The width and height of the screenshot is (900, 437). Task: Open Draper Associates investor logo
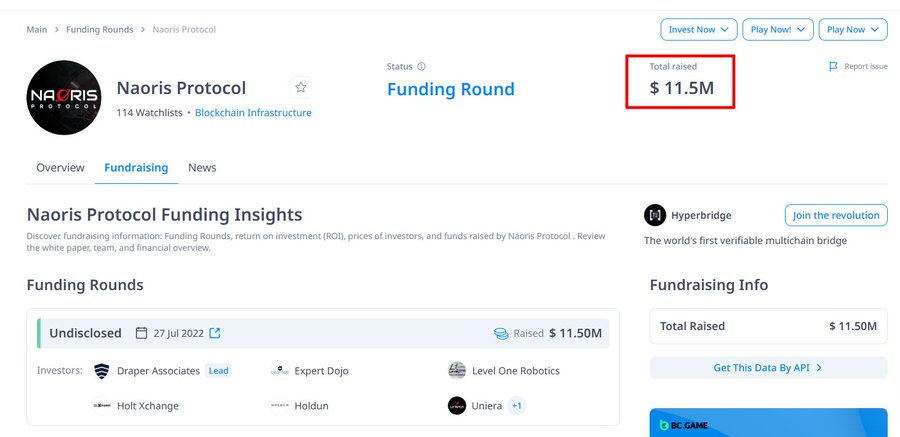click(102, 371)
